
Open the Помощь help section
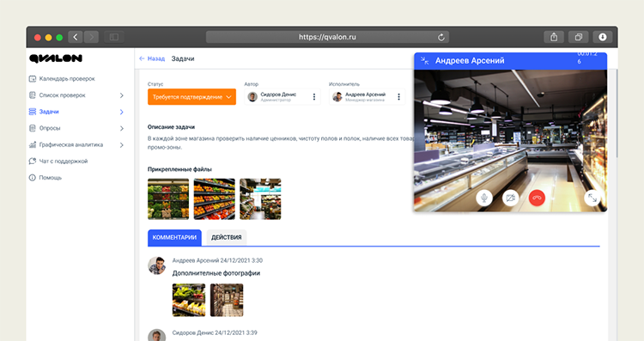(x=46, y=178)
